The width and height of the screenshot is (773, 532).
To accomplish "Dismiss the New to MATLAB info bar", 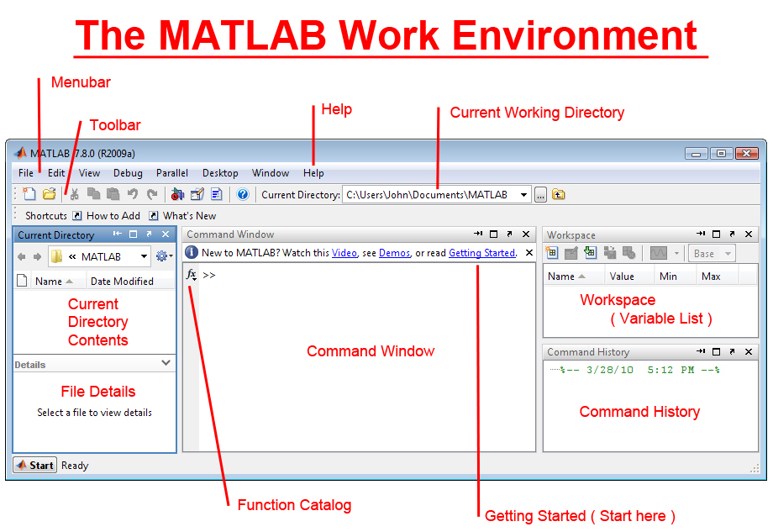I will pos(529,252).
